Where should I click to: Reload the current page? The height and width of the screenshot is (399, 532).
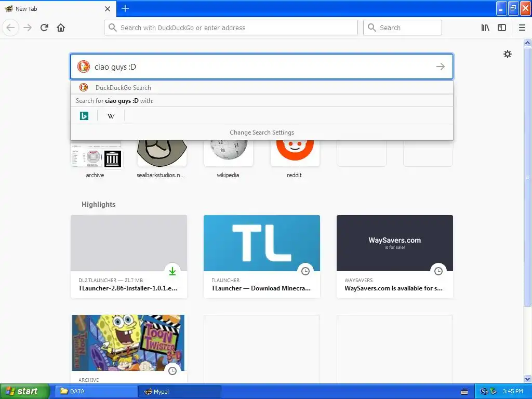coord(44,28)
